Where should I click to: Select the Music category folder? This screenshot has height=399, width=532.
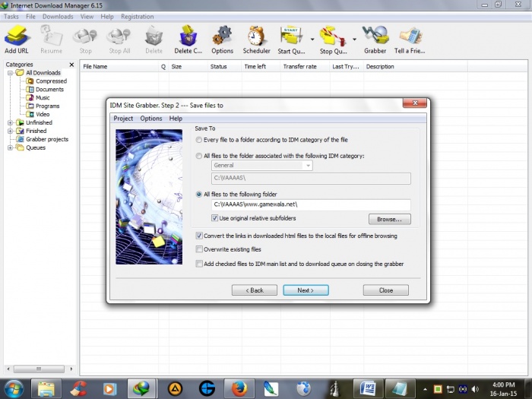click(x=38, y=98)
